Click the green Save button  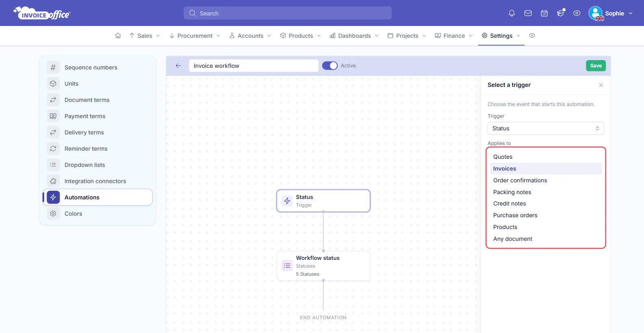pos(596,66)
